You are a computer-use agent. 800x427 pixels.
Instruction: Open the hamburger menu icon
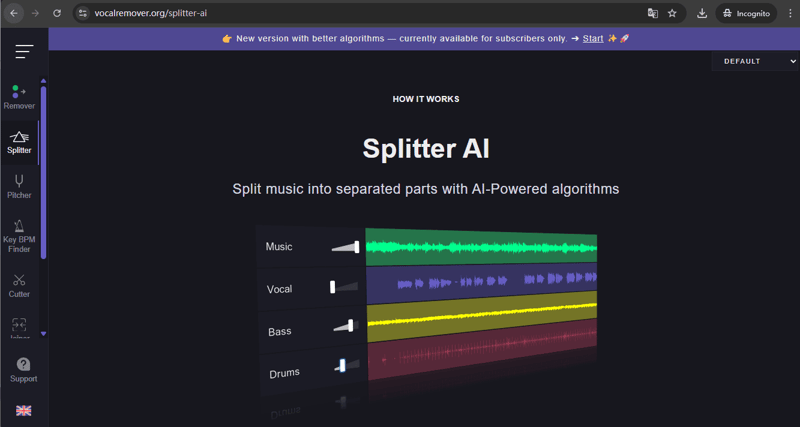(x=24, y=52)
